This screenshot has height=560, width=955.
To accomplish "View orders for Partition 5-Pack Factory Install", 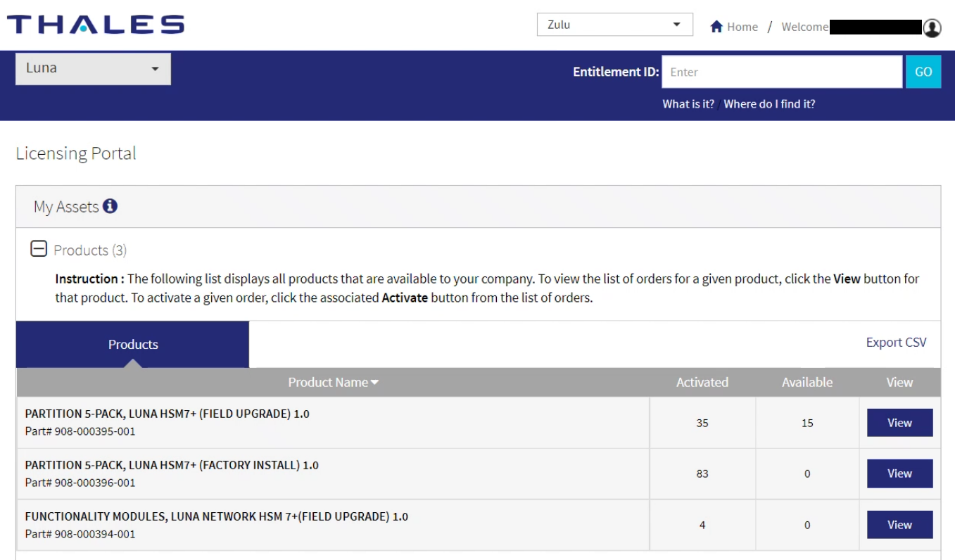I will click(899, 473).
